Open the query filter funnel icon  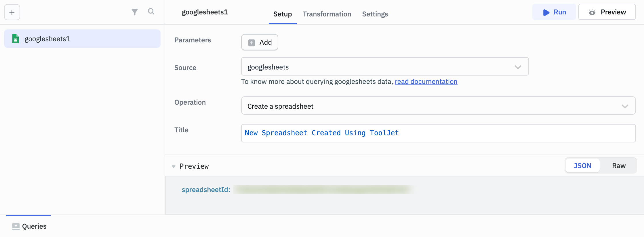tap(134, 12)
